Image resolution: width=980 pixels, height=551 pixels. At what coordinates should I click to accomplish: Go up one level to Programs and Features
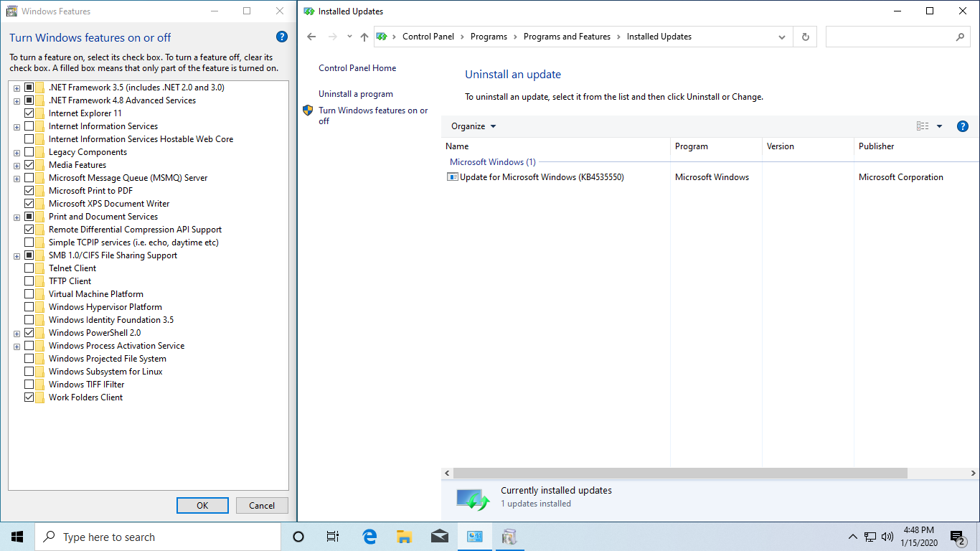[x=364, y=37]
